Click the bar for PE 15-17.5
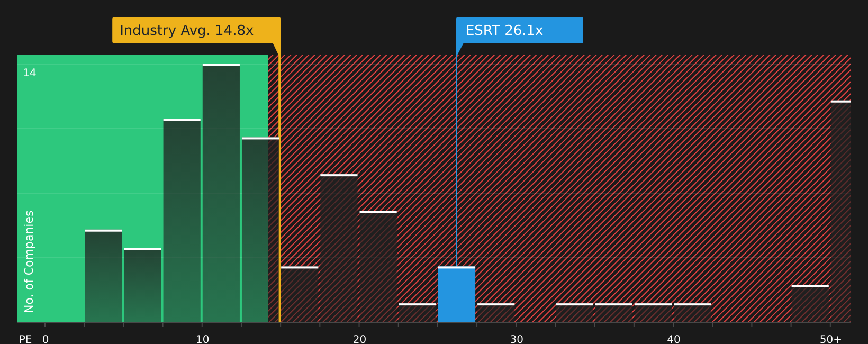This screenshot has height=344, width=868. click(x=300, y=294)
